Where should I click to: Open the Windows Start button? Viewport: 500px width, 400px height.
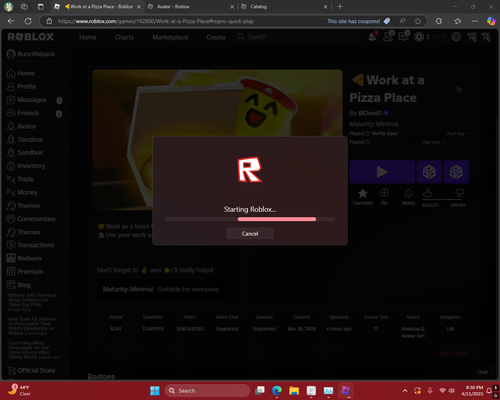(155, 390)
